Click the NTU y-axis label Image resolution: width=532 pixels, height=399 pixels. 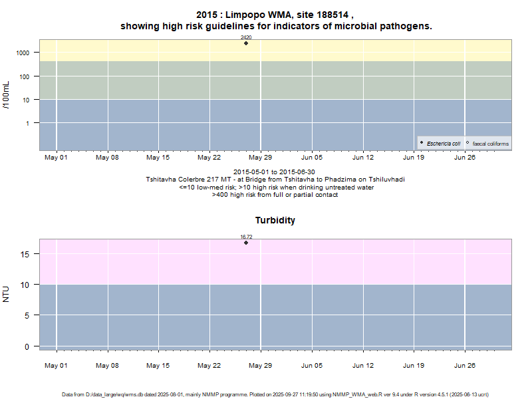7,293
